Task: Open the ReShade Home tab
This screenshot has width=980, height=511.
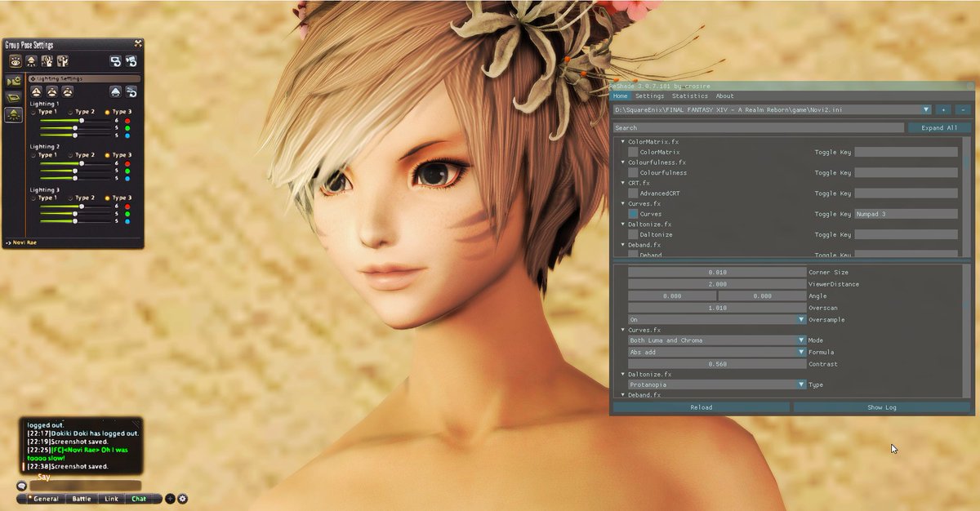Action: pos(621,96)
